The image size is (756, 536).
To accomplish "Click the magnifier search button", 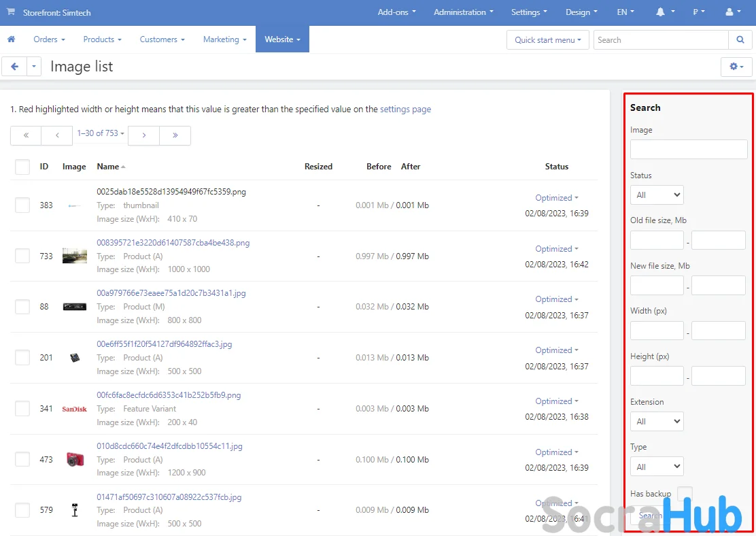I will pos(740,40).
